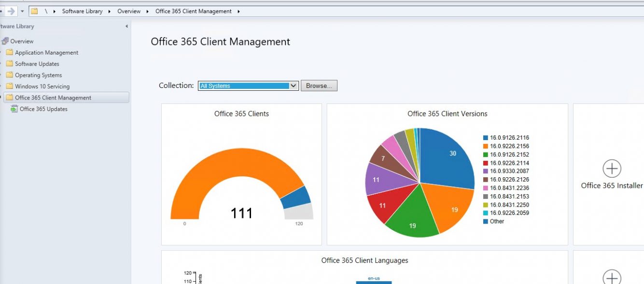Select Overview in the breadcrumb
Image resolution: width=644 pixels, height=284 pixels.
click(128, 11)
